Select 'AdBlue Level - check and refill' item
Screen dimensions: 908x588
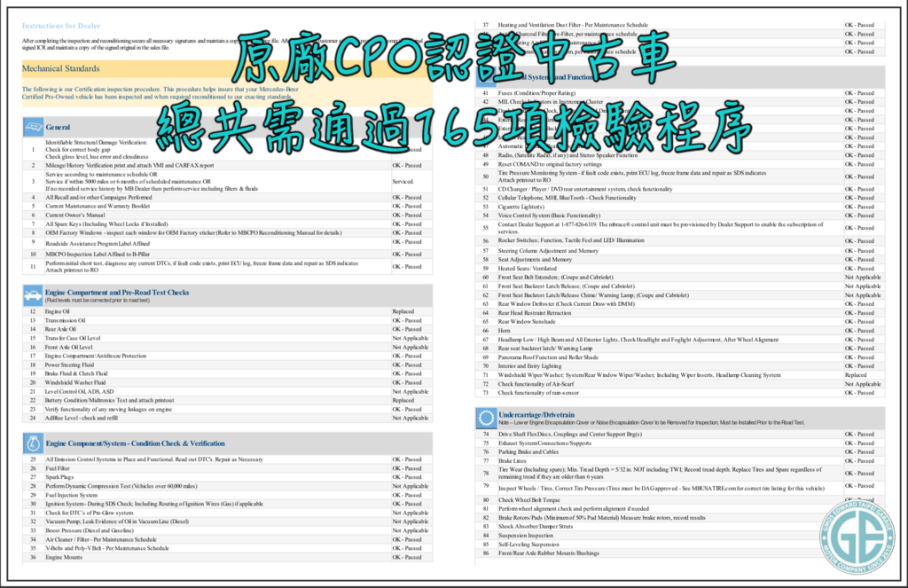82,419
